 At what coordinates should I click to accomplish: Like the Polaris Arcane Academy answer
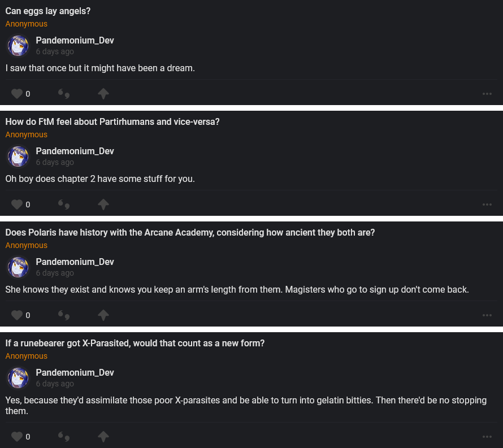[x=18, y=315]
